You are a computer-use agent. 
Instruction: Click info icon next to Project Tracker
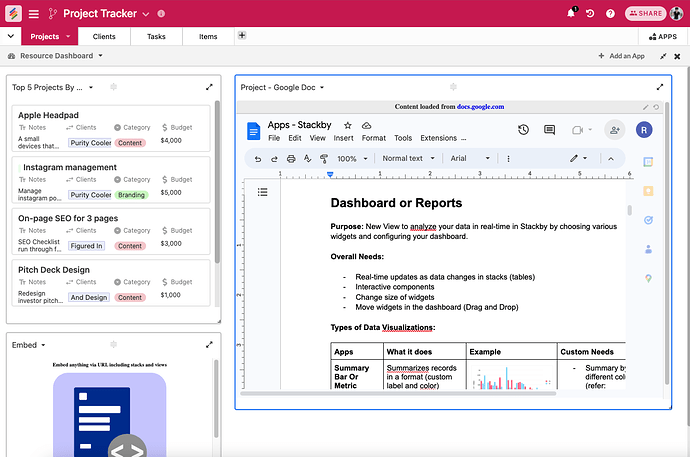161,14
